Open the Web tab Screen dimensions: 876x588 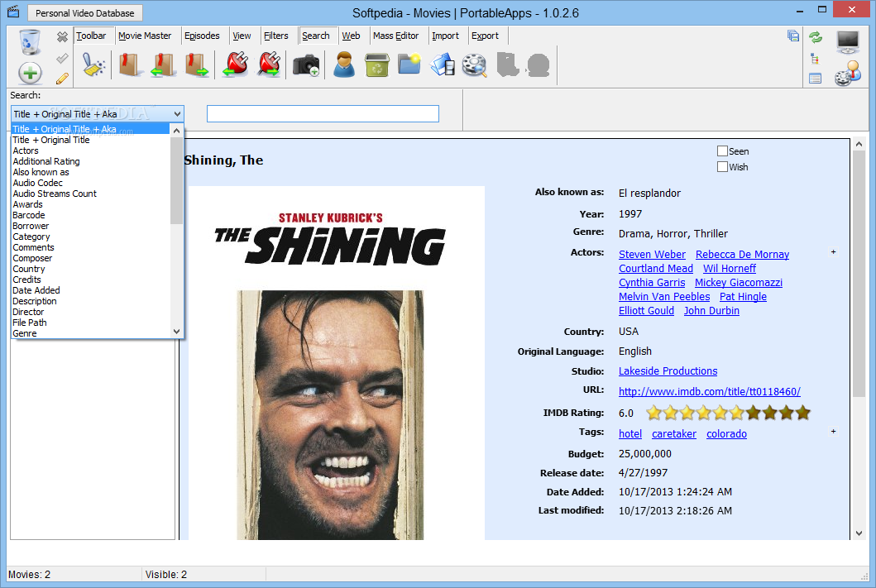click(351, 36)
